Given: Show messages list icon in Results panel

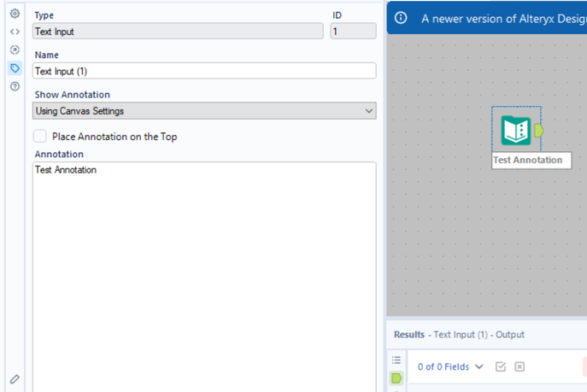Looking at the screenshot, I should pyautogui.click(x=396, y=360).
